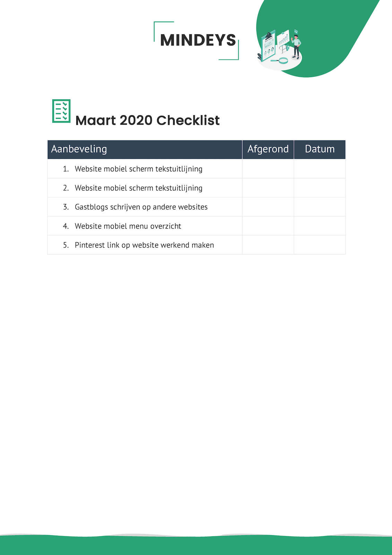Click the "Afgerond" column header
Viewport: 392px width, 555px height.
(x=268, y=149)
